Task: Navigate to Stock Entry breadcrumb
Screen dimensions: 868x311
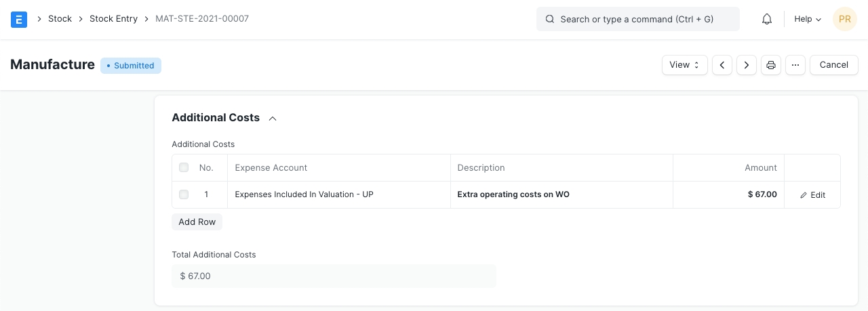Action: point(113,19)
